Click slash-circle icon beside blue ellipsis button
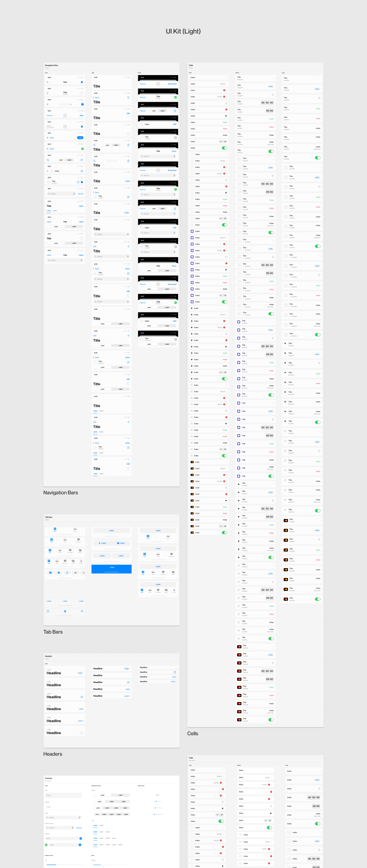Screen dimensions: 367x868 point(78,182)
